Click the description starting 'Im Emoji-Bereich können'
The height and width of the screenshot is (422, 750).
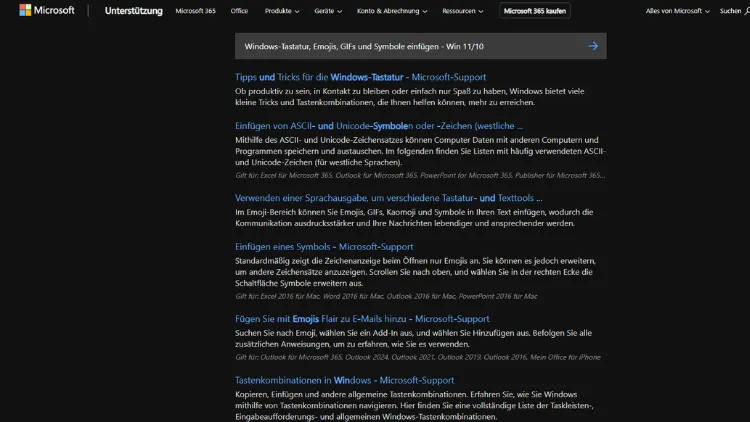point(414,218)
